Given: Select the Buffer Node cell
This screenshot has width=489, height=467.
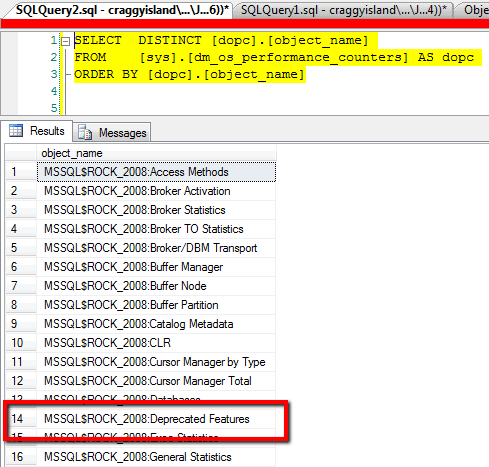Looking at the screenshot, I should [x=156, y=286].
